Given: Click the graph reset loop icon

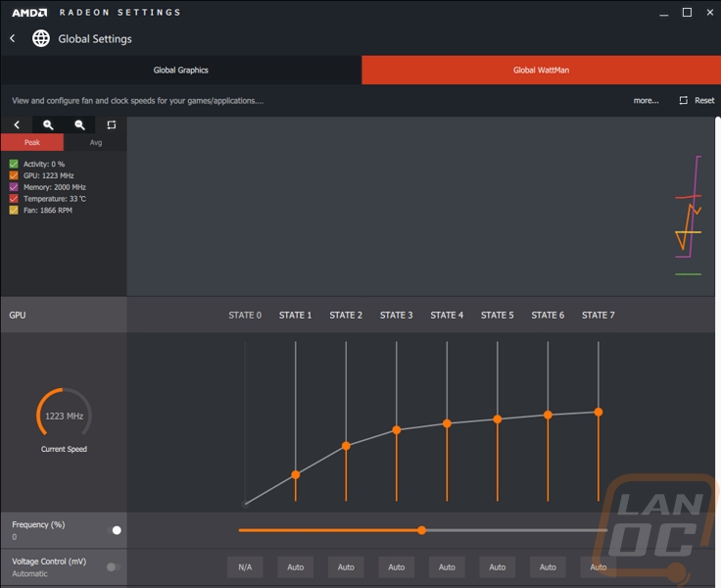Looking at the screenshot, I should tap(112, 124).
